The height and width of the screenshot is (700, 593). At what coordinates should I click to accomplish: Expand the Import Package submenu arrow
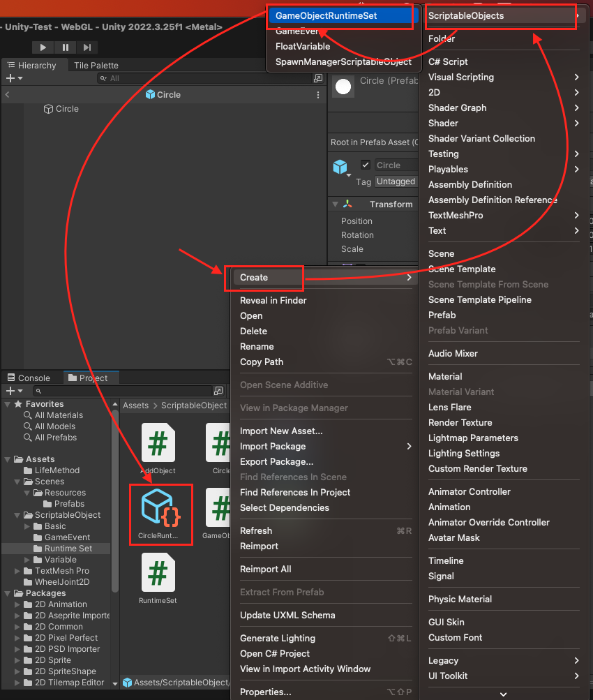409,447
